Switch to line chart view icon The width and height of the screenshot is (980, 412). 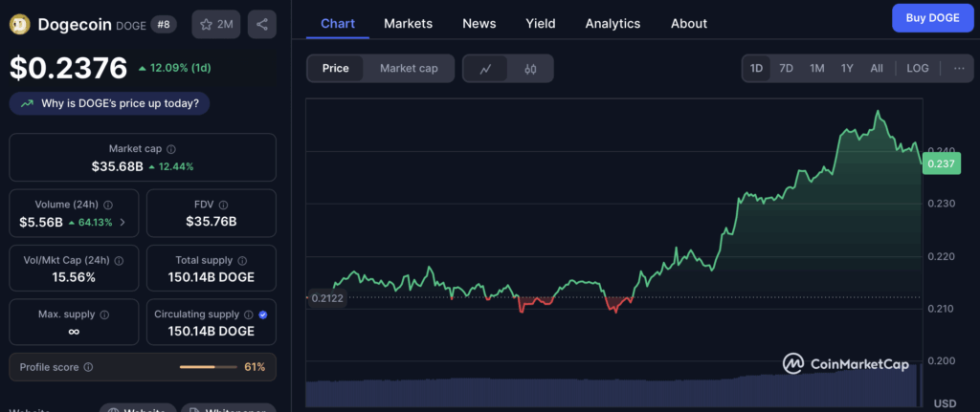pyautogui.click(x=485, y=69)
